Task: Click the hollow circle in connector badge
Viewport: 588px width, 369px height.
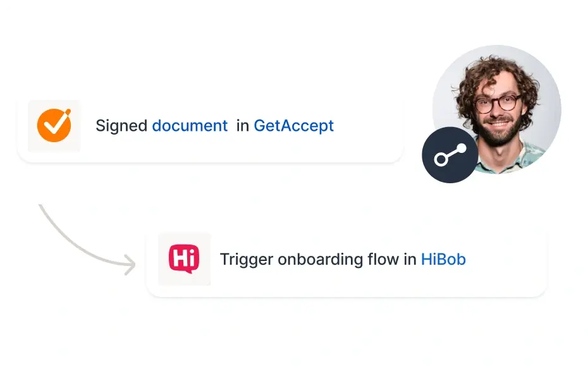Action: coord(441,159)
